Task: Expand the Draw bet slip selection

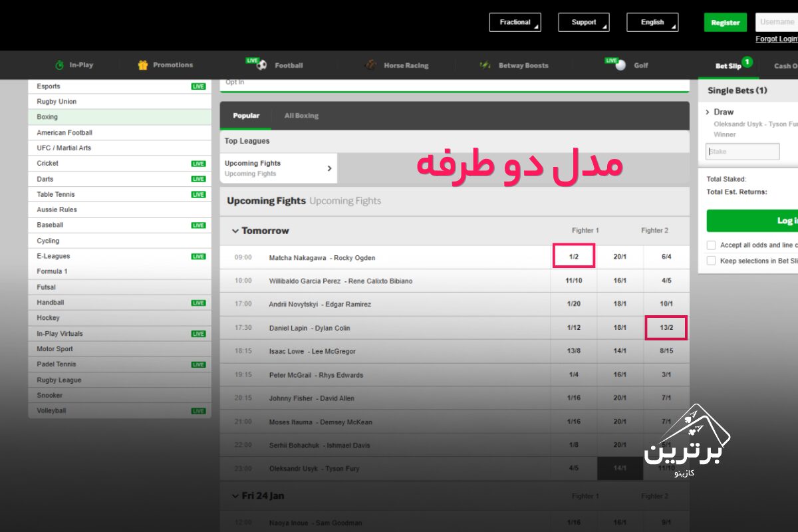Action: [x=708, y=112]
